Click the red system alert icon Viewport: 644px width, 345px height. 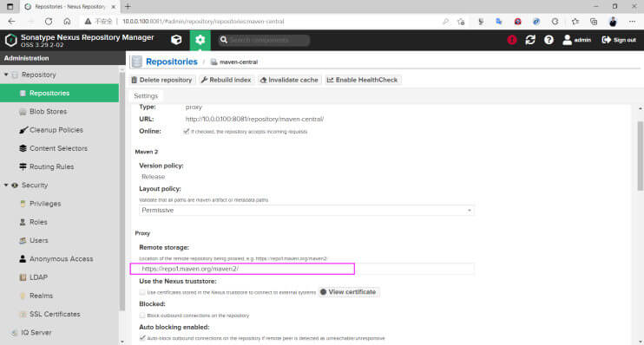coord(512,40)
